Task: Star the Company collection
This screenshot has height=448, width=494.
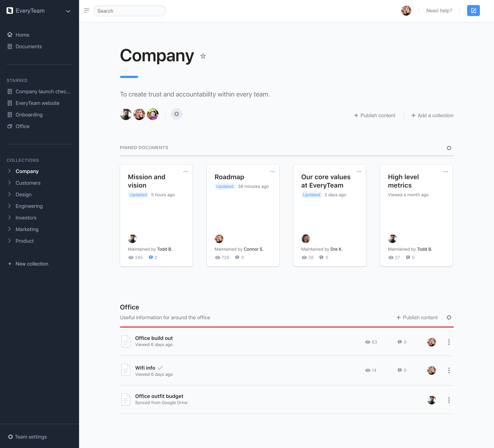Action: [203, 56]
